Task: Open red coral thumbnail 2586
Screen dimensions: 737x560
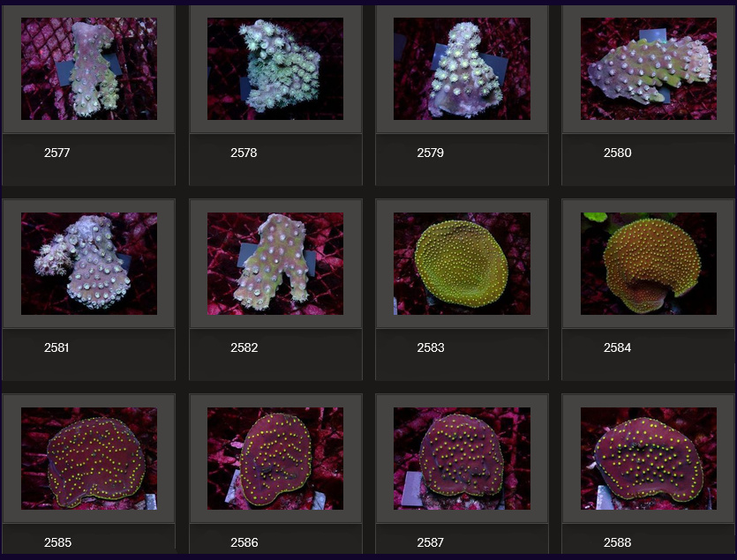Action: click(275, 459)
